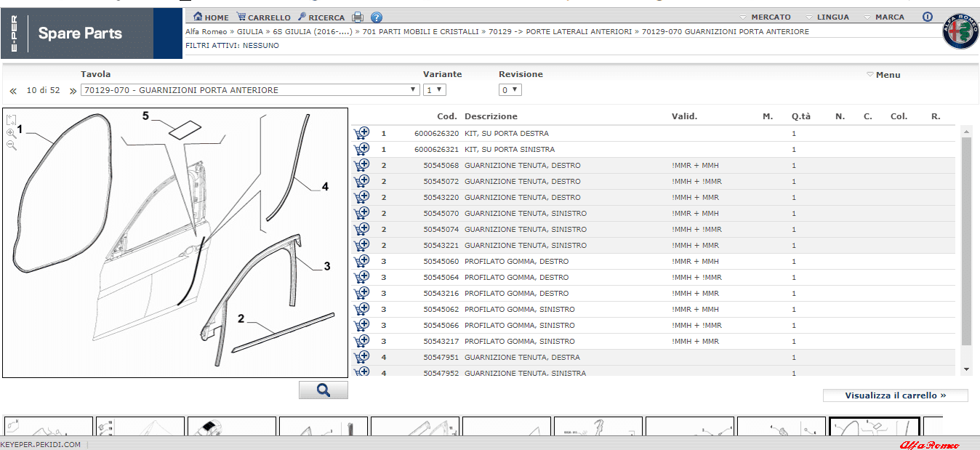The width and height of the screenshot is (980, 450).
Task: Add part 50543221 to cart
Action: (361, 245)
